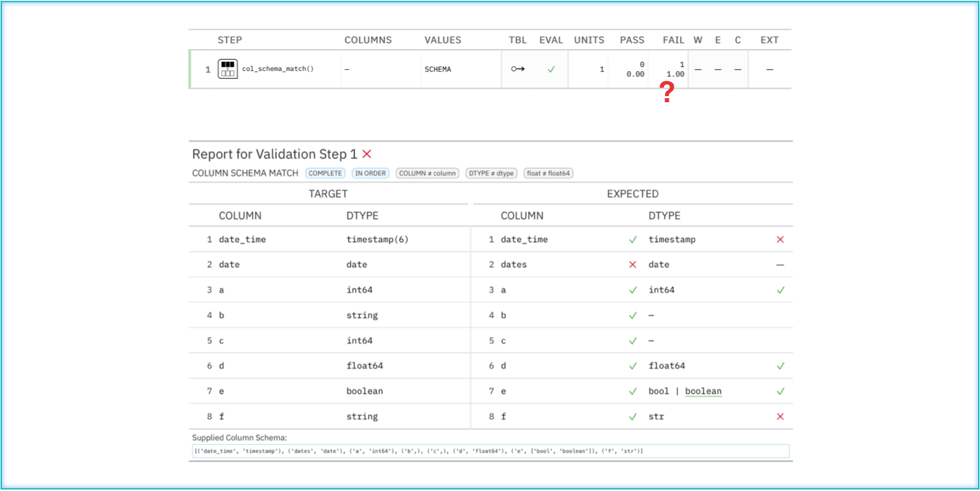
Task: Click the FAIL column header
Action: (673, 40)
